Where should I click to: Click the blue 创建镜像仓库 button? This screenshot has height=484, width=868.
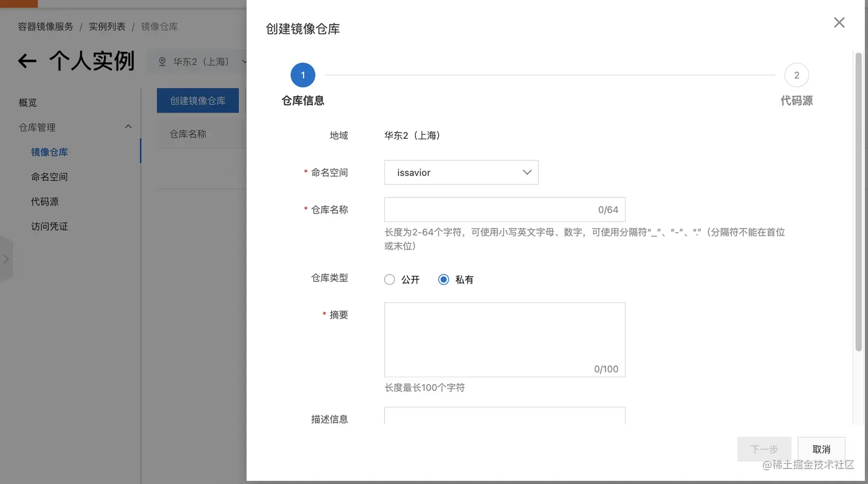(x=197, y=100)
